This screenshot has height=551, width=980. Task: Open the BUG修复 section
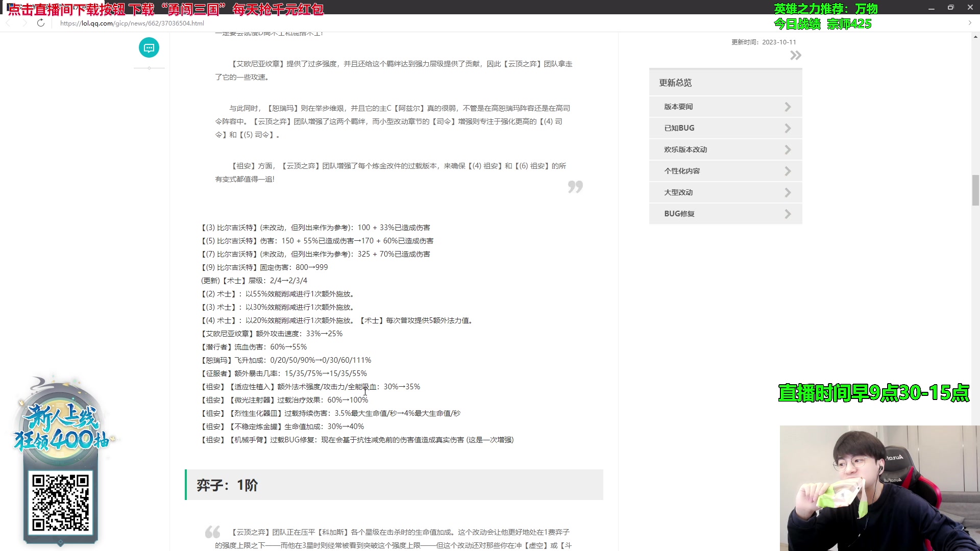click(x=725, y=214)
